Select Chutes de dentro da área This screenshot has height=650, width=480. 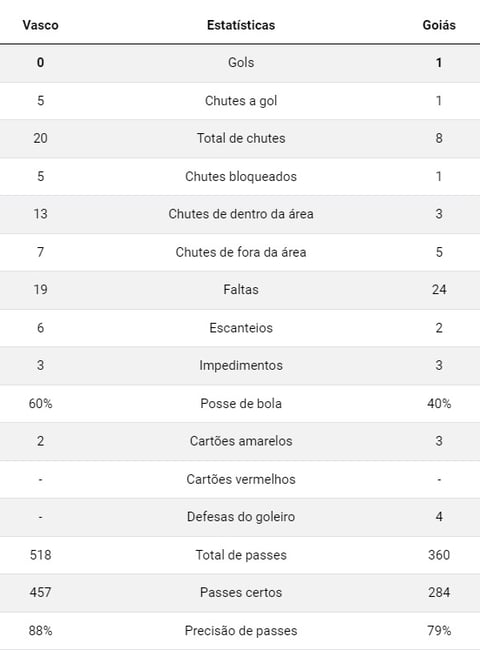241,214
